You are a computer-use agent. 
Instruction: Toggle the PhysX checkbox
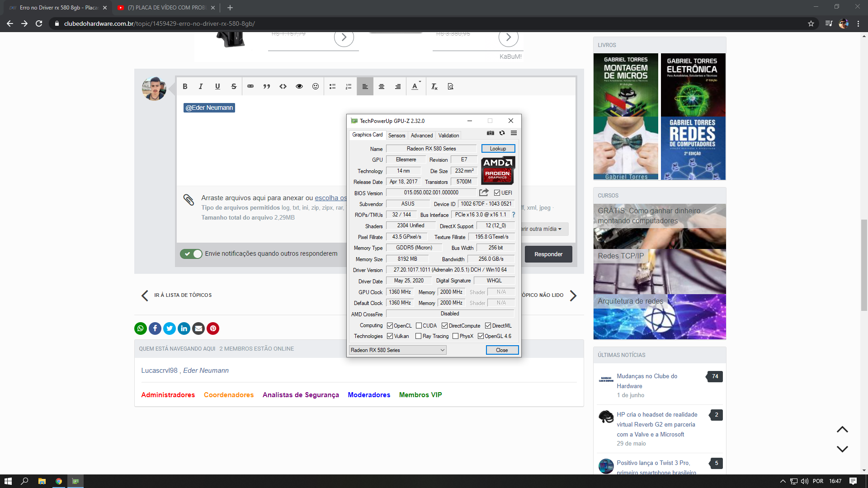pos(455,336)
